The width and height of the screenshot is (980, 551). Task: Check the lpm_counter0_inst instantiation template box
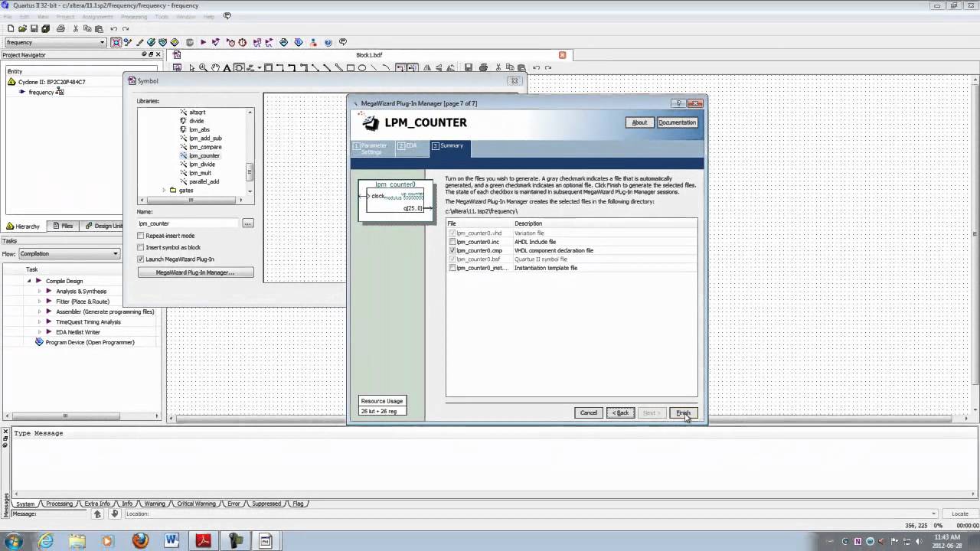click(452, 268)
